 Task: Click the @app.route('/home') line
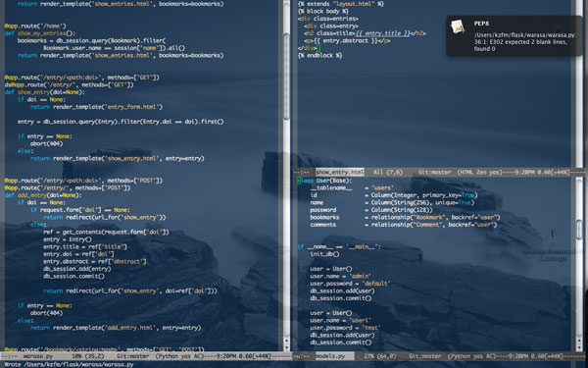pyautogui.click(x=35, y=26)
